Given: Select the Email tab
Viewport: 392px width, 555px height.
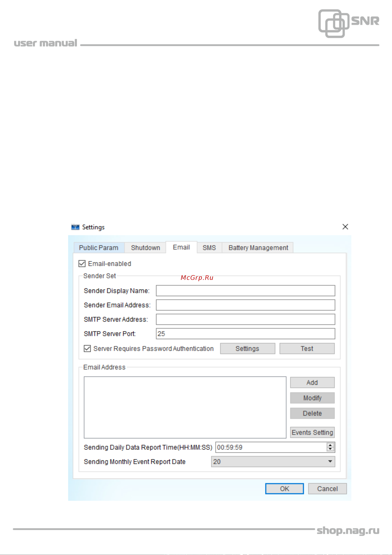Looking at the screenshot, I should [x=181, y=247].
